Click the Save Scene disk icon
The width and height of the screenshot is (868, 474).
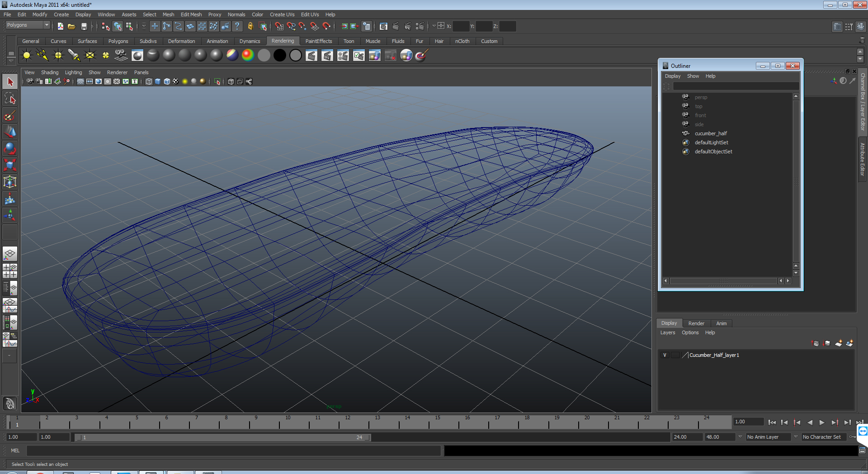[x=84, y=26]
